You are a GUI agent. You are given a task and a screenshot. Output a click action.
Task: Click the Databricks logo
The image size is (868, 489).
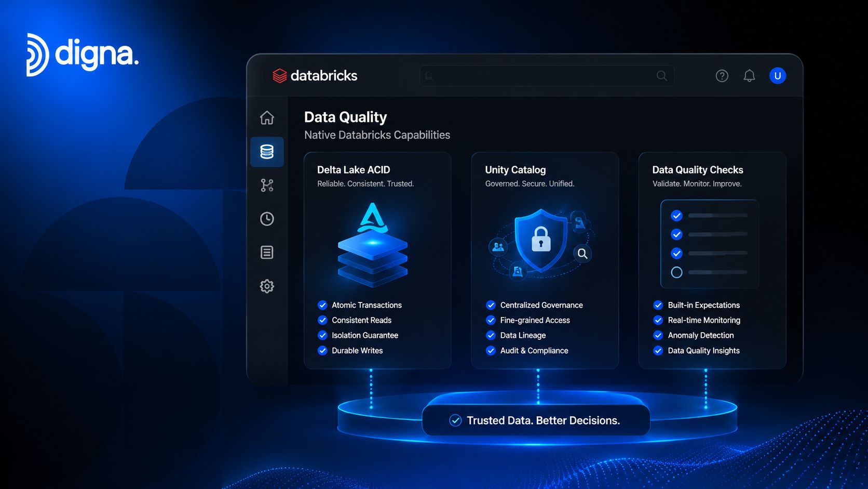coord(315,76)
